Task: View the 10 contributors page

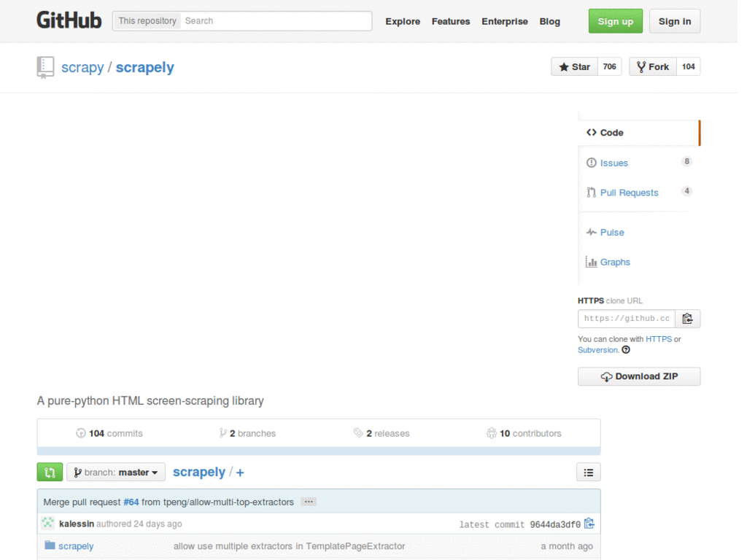Action: click(x=524, y=433)
